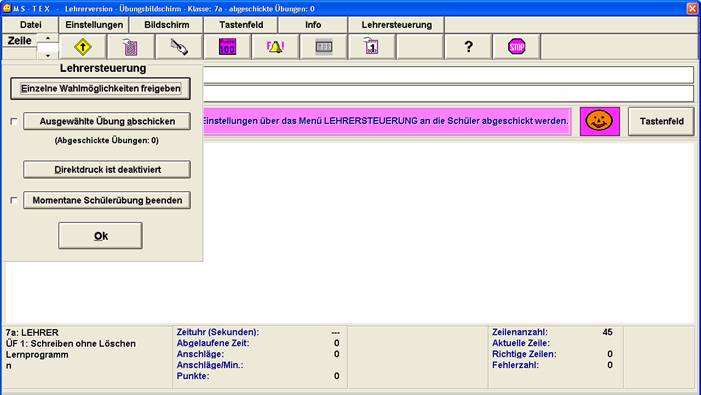Screen dimensions: 701x395
Task: Click the '7a: LEHRER' status text
Action: tap(32, 332)
